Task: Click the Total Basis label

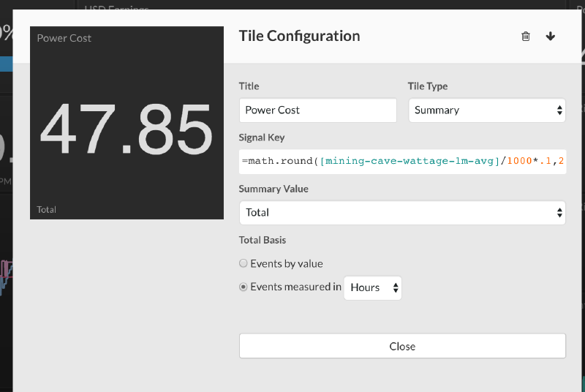Action: pos(263,240)
